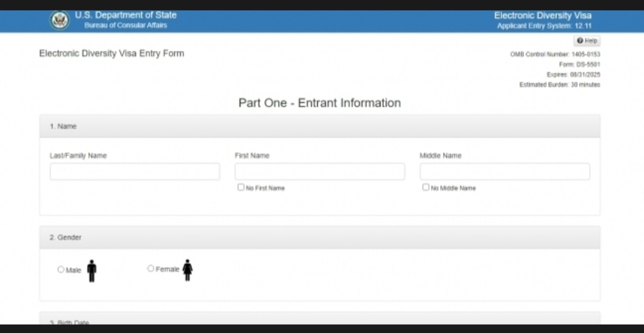This screenshot has height=333, width=644.
Task: Open the Help button
Action: (x=587, y=41)
